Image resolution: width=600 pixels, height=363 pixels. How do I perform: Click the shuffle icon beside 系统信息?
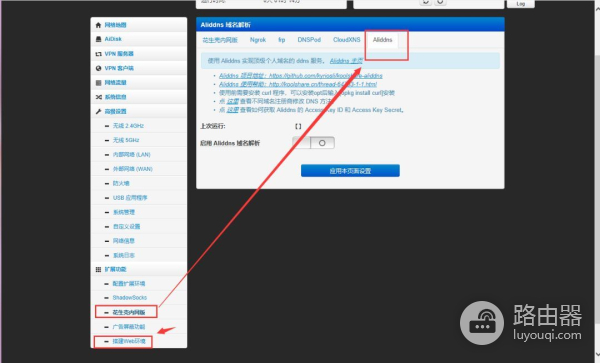(x=98, y=97)
